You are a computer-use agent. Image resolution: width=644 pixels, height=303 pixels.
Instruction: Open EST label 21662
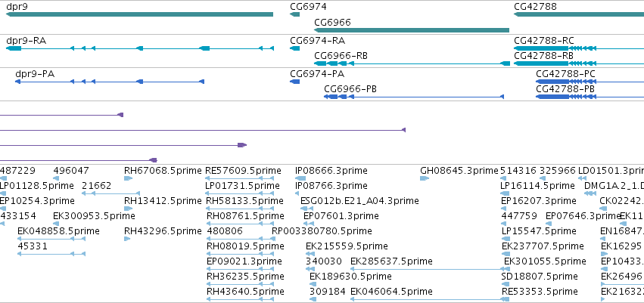click(x=97, y=186)
